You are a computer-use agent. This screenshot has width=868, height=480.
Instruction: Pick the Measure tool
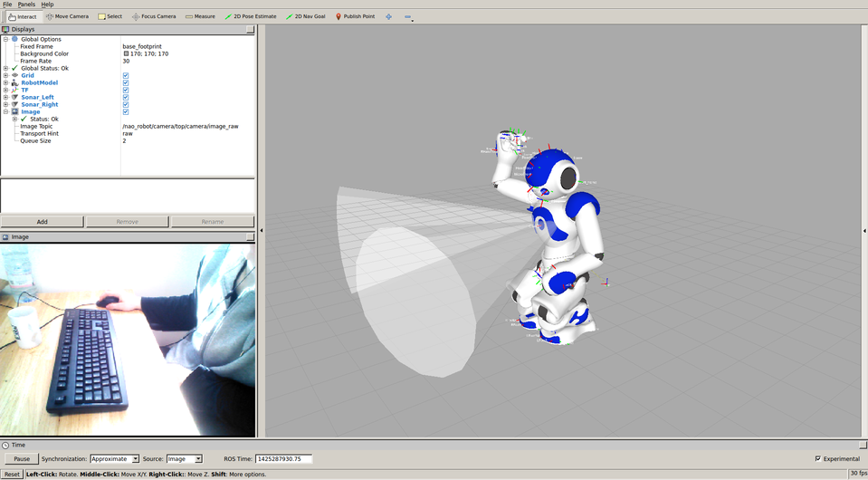(x=200, y=16)
